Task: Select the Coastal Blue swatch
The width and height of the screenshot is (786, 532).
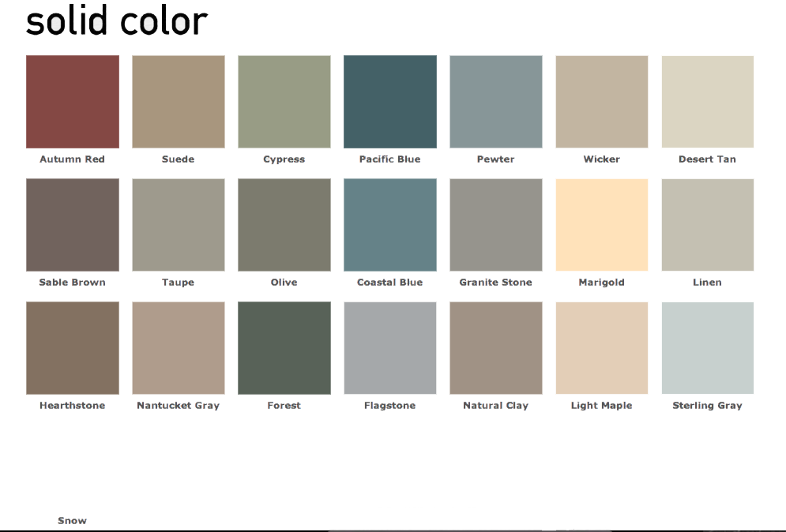Action: click(389, 224)
